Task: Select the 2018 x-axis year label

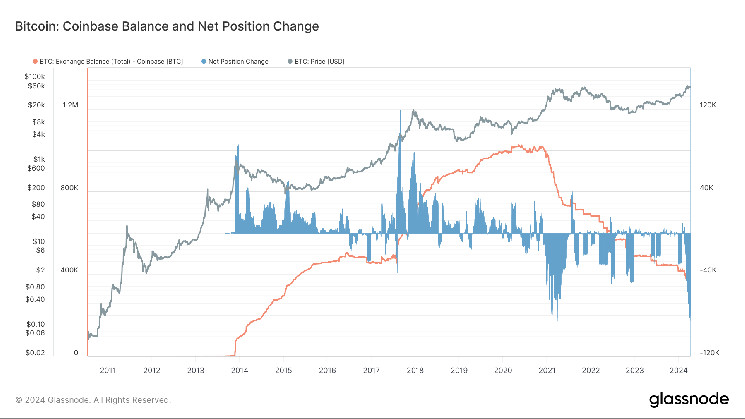Action: pos(414,368)
